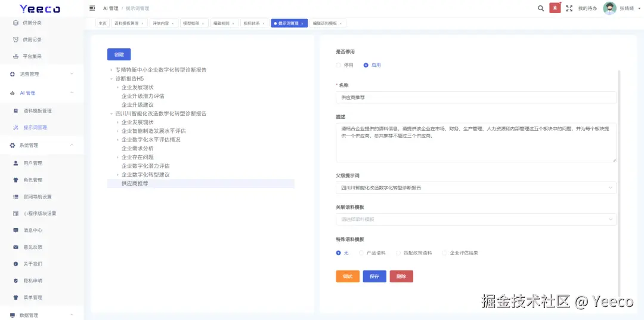Open 语料模板管理 via its book icon

pyautogui.click(x=16, y=110)
